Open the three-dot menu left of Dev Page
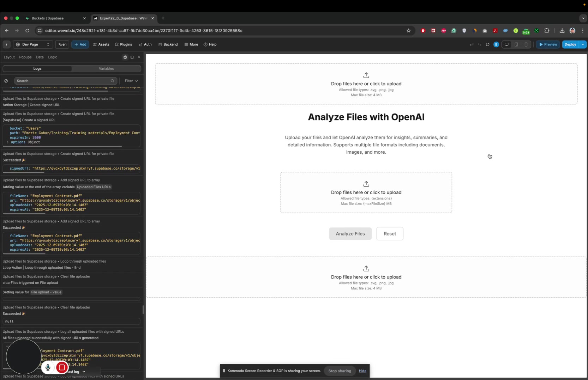Screen dimensions: 588x380 pos(6,44)
